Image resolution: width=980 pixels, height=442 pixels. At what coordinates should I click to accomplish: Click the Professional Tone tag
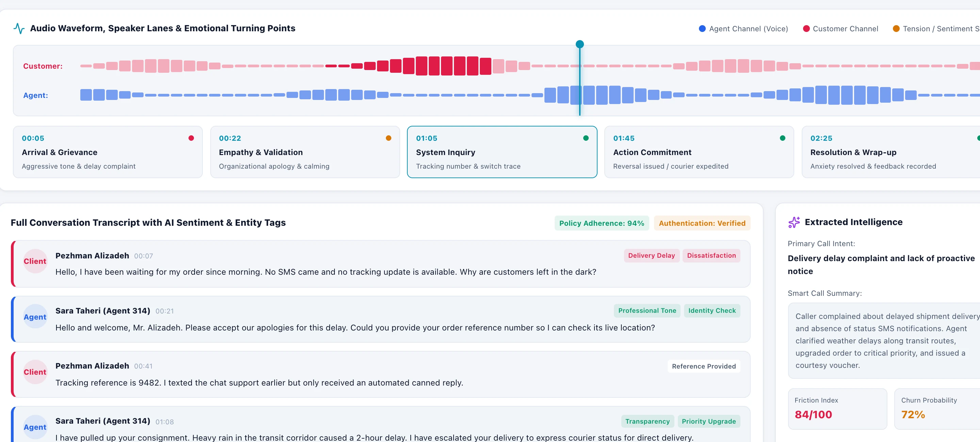point(647,310)
